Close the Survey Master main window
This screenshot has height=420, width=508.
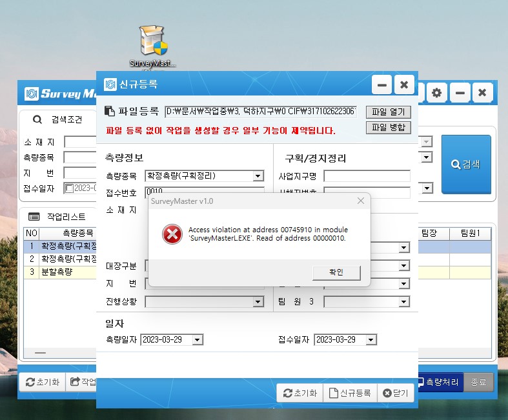click(482, 93)
